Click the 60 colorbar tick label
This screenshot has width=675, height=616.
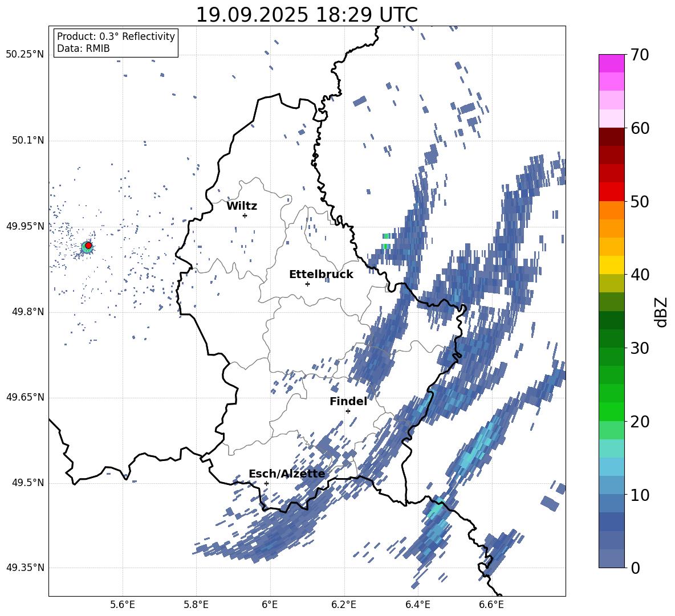tap(640, 128)
